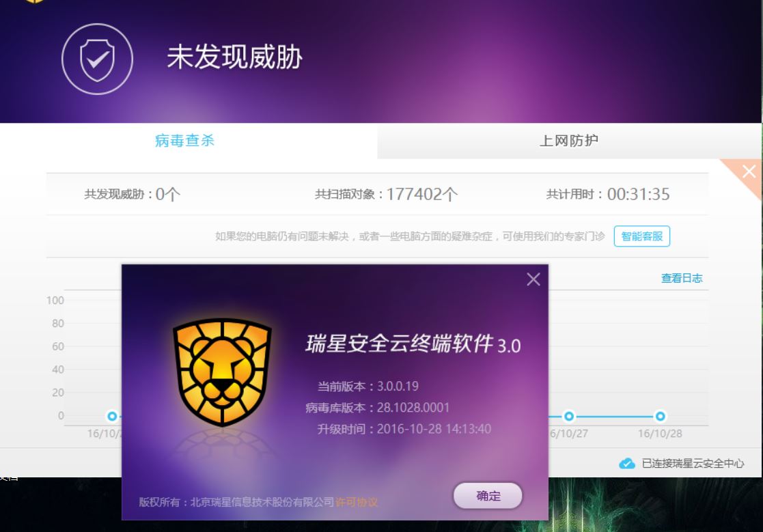Click the cloud connection status icon
This screenshot has height=532, width=763.
(x=627, y=464)
